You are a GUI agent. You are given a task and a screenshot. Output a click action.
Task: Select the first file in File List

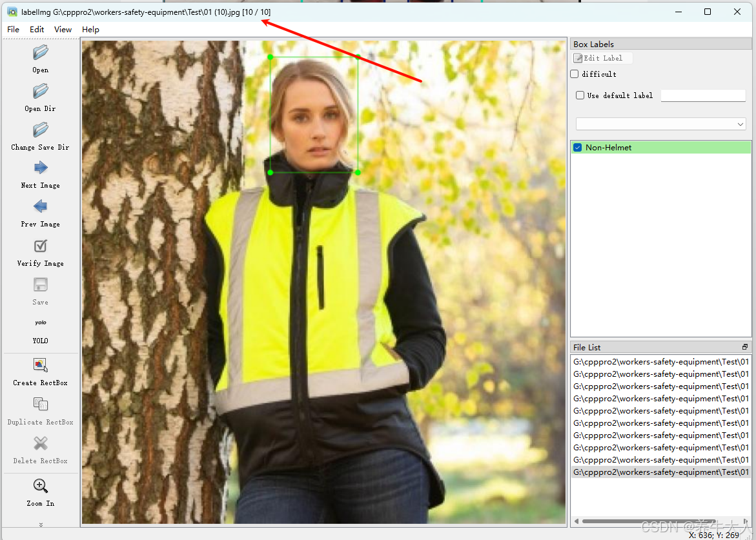point(660,362)
